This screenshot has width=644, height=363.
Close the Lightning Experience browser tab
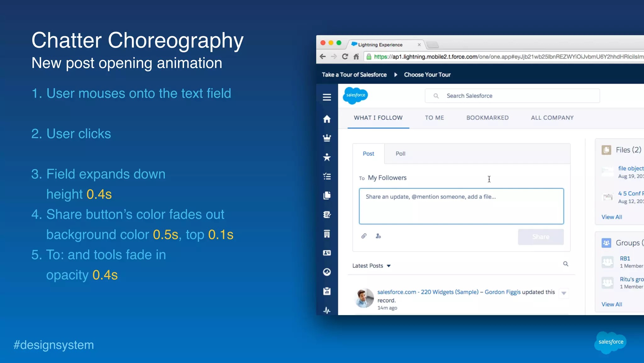click(x=419, y=45)
